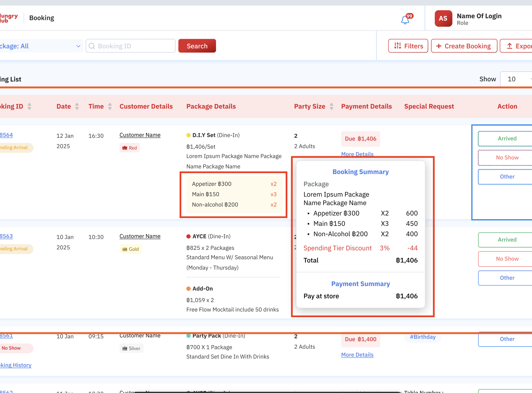Click the AS user avatar
The height and width of the screenshot is (393, 532).
click(x=443, y=19)
